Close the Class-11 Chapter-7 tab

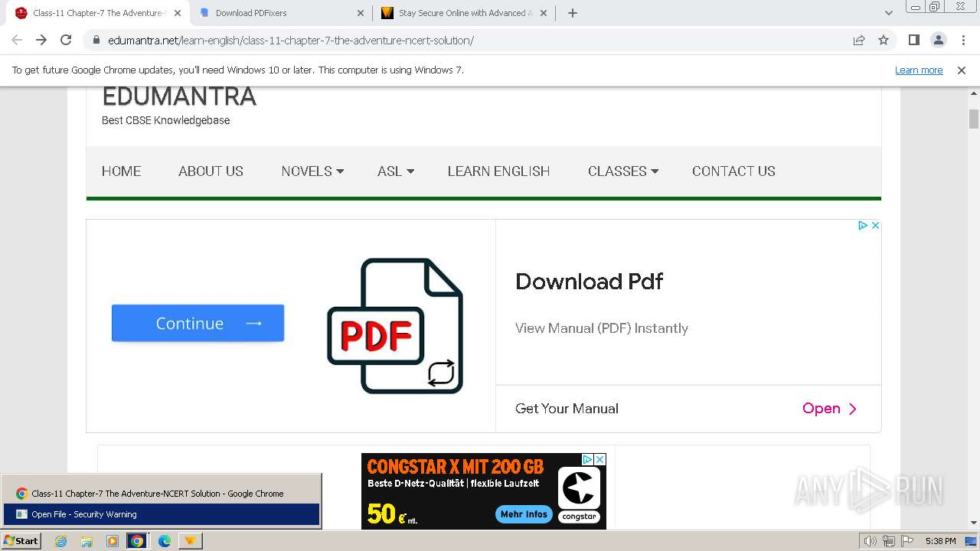(178, 13)
